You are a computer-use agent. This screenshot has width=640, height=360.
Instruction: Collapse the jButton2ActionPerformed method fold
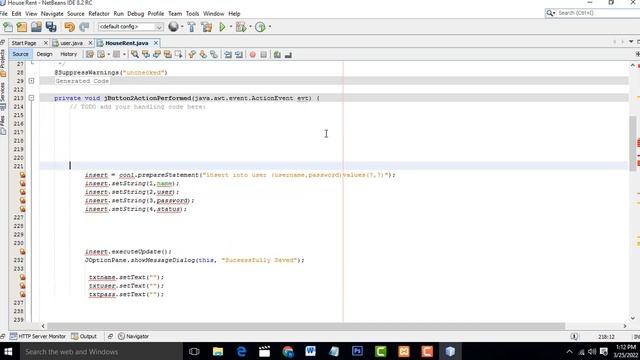[31, 98]
